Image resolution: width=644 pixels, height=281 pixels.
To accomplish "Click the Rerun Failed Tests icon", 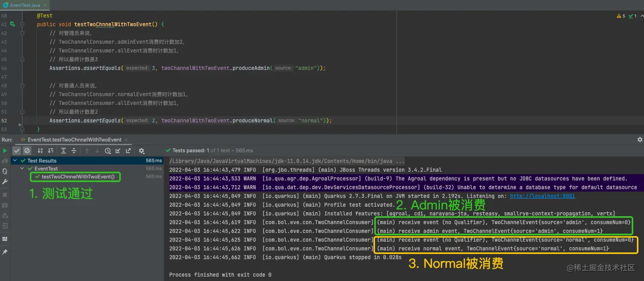I will (5, 161).
